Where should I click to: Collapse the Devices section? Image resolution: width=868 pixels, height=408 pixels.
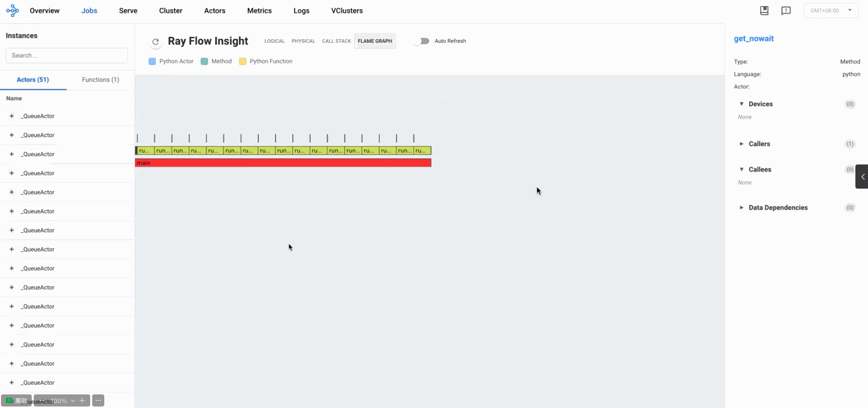point(742,104)
